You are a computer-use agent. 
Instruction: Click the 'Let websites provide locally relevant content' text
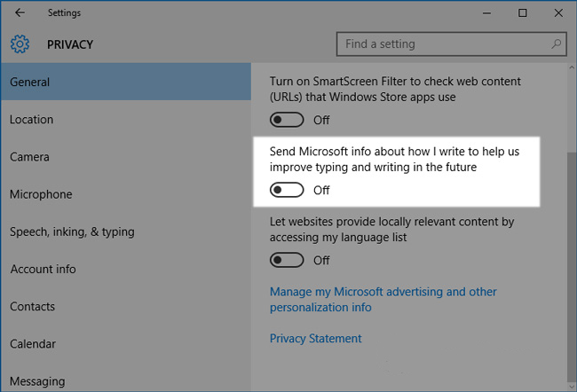pos(391,230)
